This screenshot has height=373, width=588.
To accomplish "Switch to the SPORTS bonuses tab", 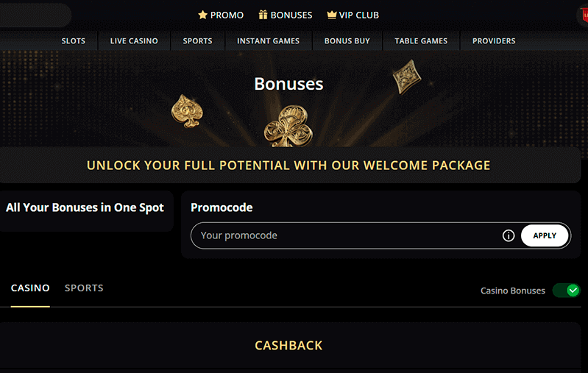I will [84, 288].
